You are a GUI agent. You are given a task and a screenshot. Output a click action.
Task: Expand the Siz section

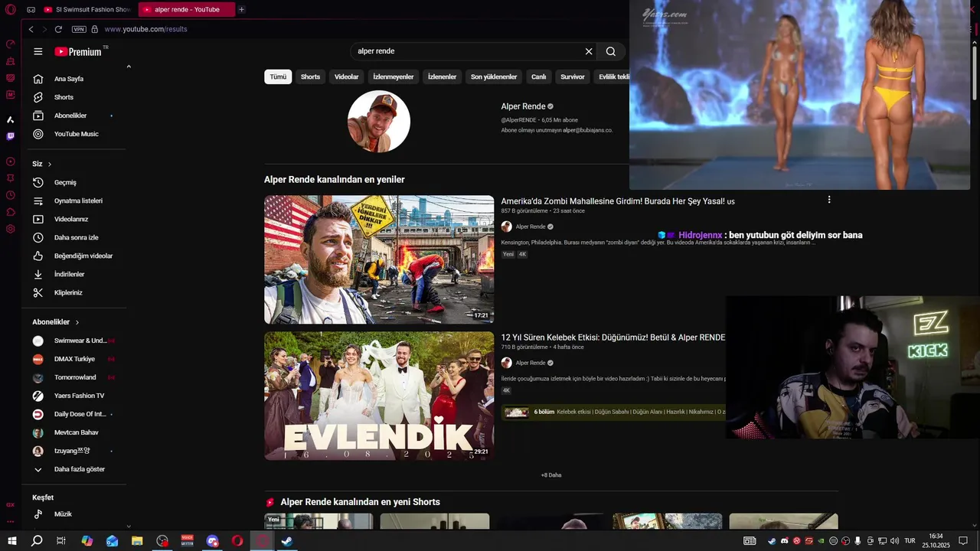pos(42,164)
